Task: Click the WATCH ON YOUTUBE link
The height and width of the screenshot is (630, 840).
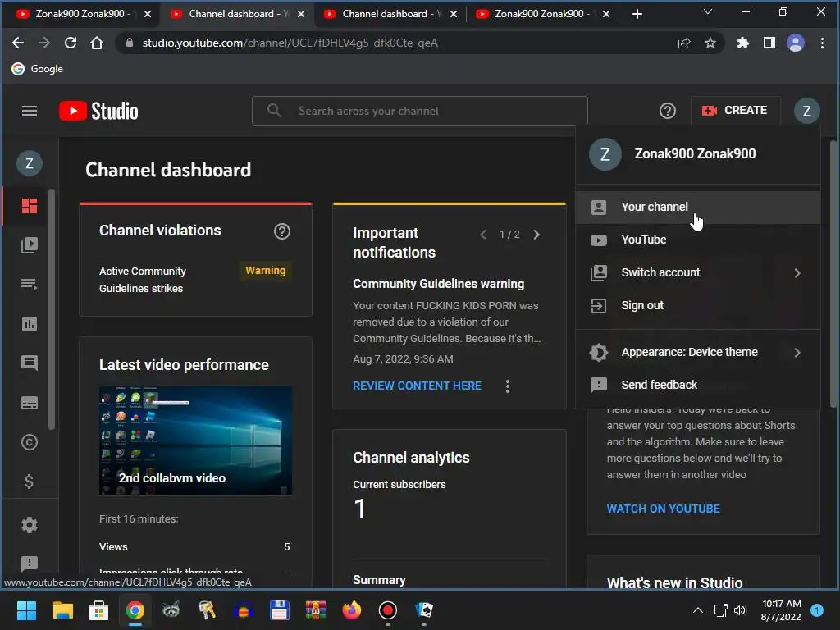Action: click(663, 509)
